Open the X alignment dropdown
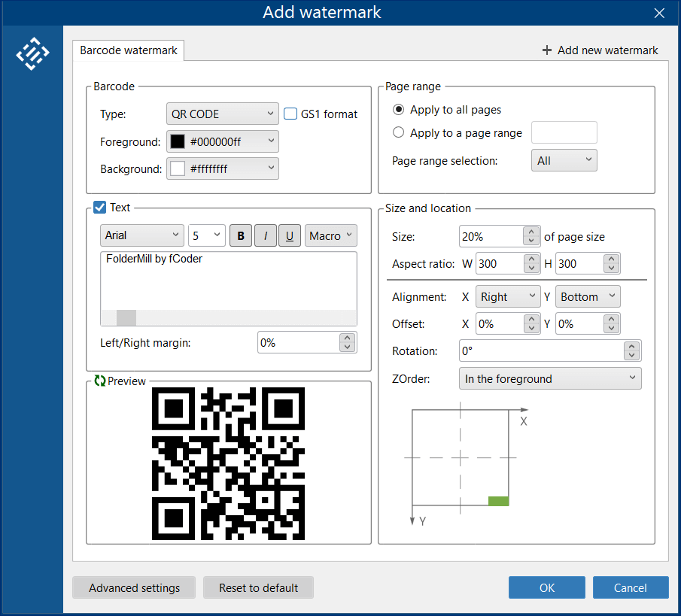This screenshot has width=681, height=616. (x=508, y=296)
